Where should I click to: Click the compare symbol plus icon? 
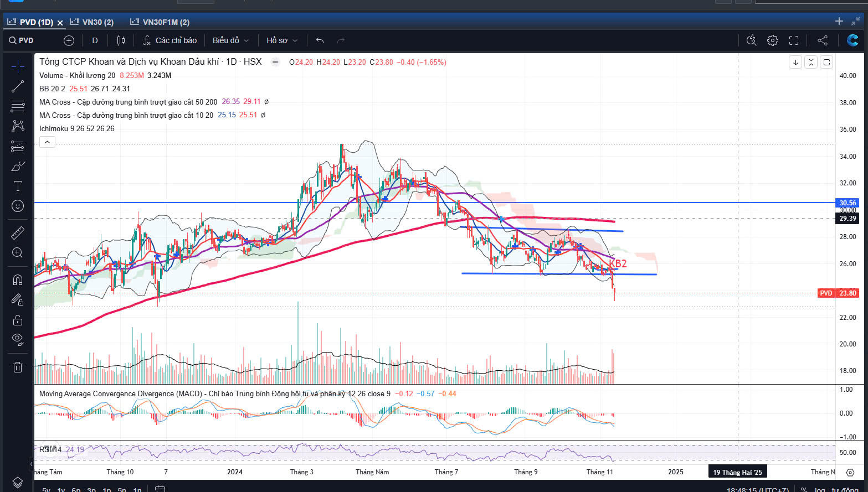[x=69, y=40]
